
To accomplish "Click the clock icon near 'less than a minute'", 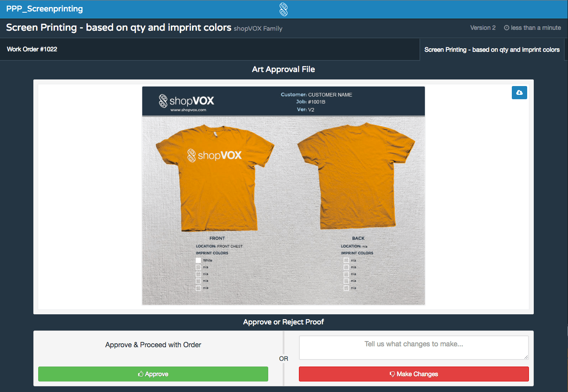I will (x=507, y=28).
